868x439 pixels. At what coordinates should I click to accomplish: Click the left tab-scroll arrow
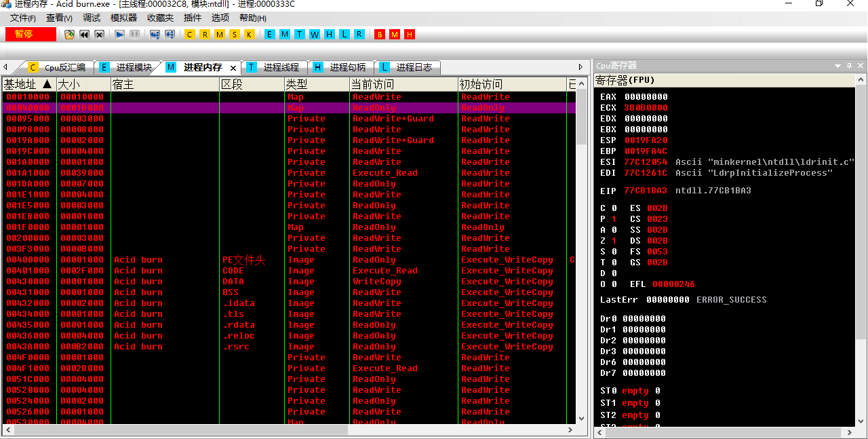click(x=5, y=67)
